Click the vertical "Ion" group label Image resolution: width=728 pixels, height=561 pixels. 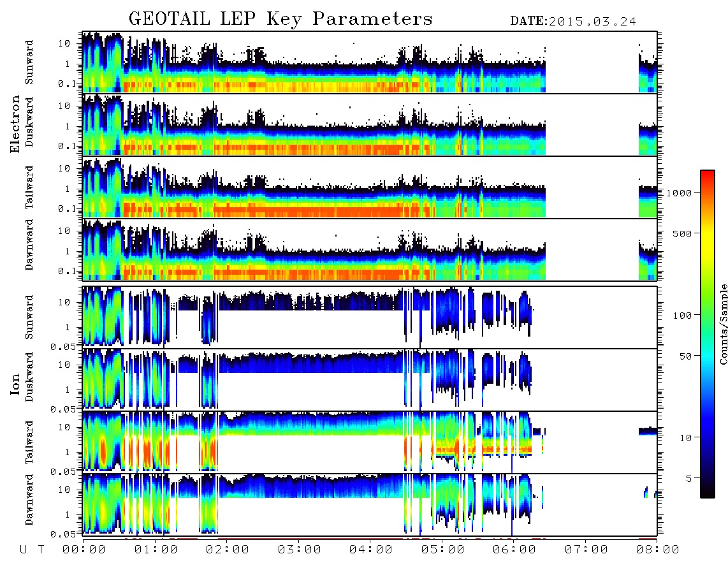15,384
